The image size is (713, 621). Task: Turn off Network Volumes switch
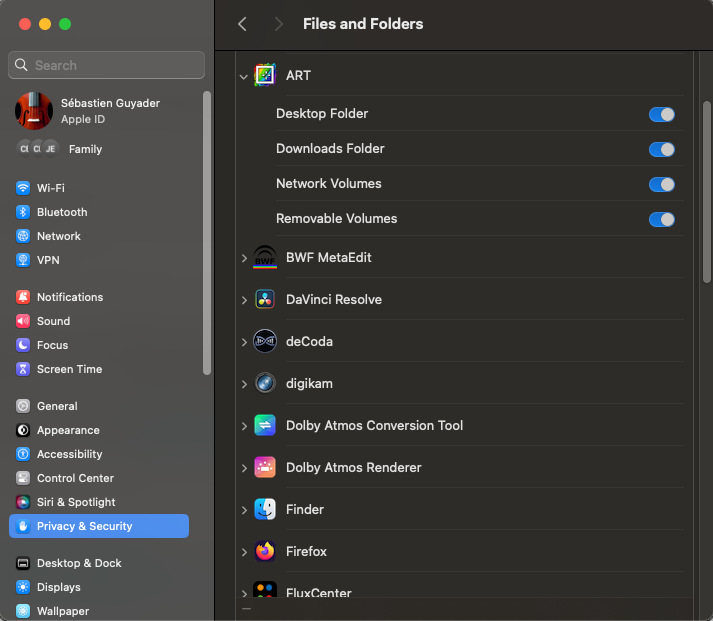coord(662,184)
